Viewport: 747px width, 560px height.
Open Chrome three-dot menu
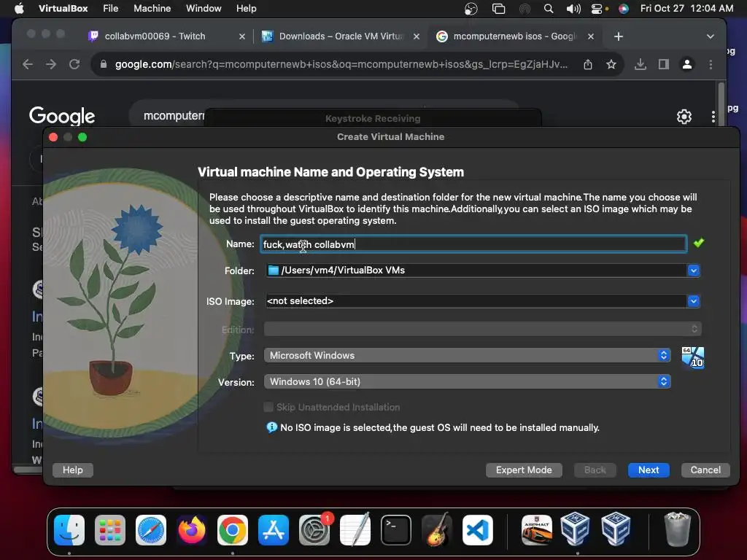coord(711,64)
